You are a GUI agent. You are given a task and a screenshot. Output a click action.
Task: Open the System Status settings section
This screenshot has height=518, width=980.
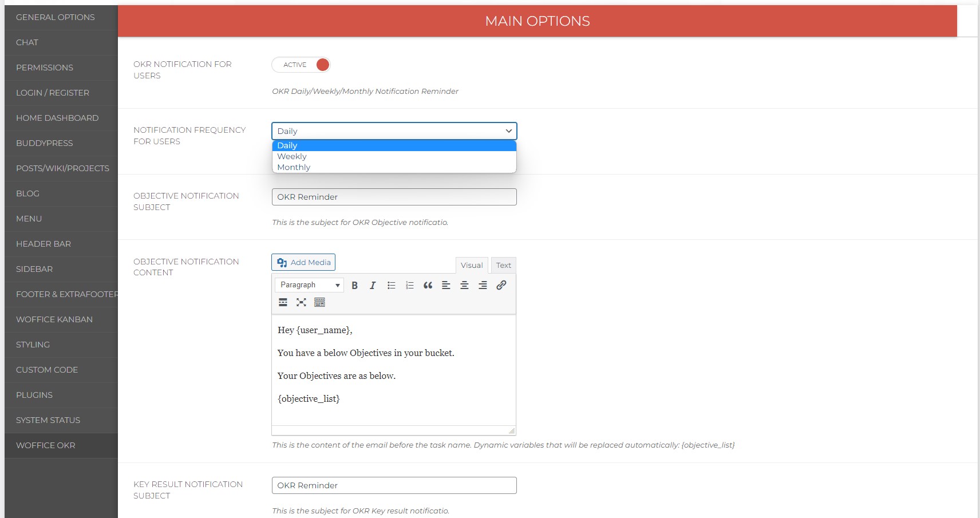(x=48, y=420)
